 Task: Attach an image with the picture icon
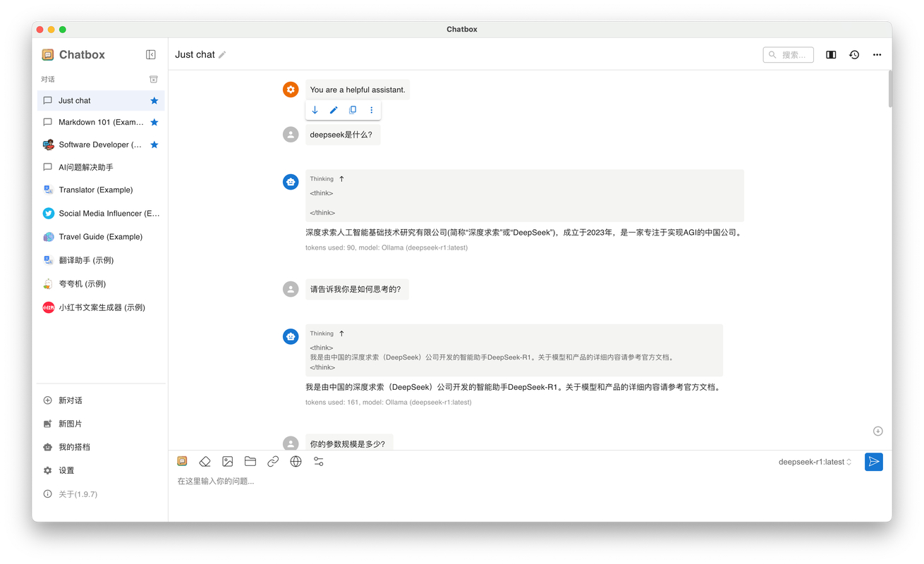[227, 461]
